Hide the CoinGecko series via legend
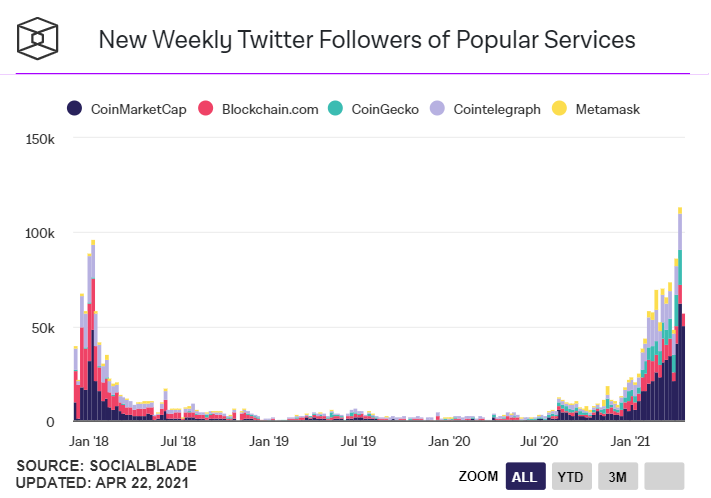This screenshot has width=711, height=498. point(373,109)
